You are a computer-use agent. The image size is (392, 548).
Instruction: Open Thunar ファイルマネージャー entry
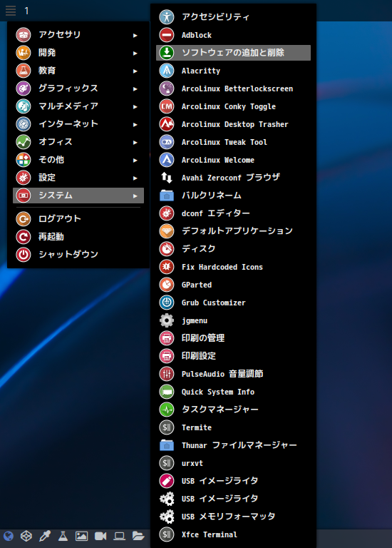click(x=233, y=445)
